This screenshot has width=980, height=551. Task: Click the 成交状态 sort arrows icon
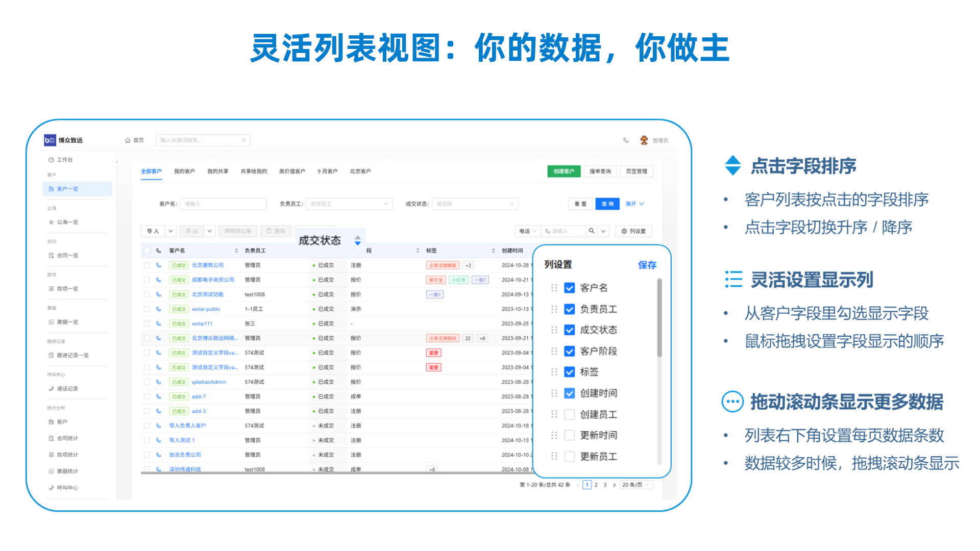click(x=357, y=240)
